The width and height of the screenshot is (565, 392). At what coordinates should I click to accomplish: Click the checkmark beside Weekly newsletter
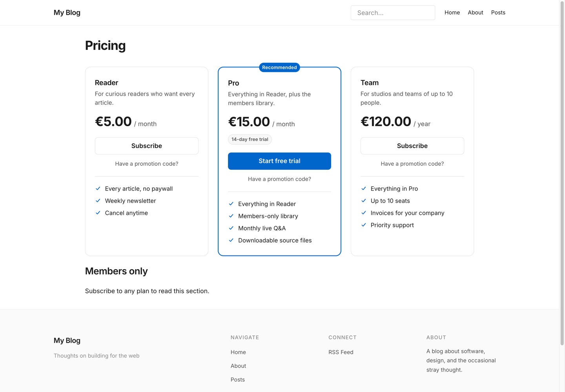(98, 201)
